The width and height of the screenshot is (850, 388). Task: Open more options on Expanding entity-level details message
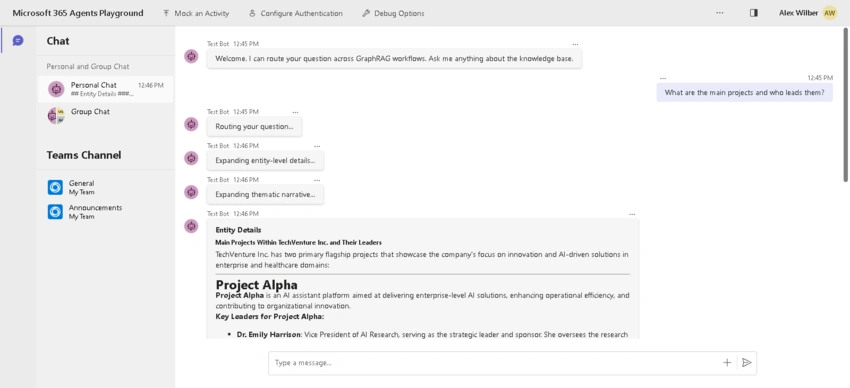coord(317,146)
